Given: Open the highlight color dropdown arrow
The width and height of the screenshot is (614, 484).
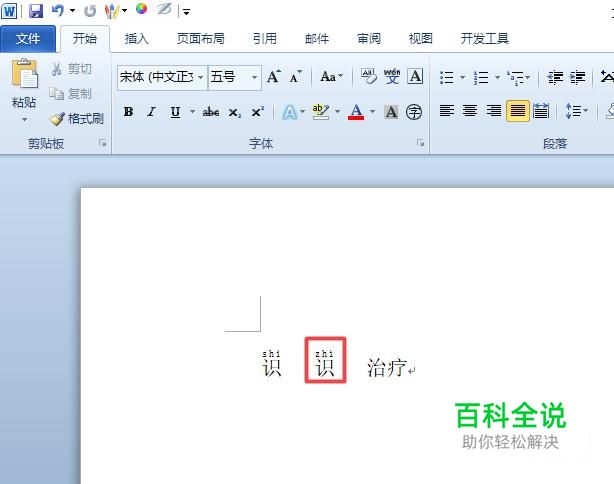Looking at the screenshot, I should click(337, 112).
